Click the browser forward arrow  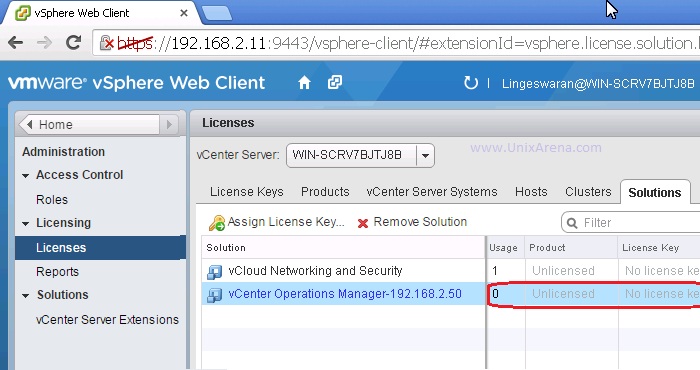tap(44, 43)
